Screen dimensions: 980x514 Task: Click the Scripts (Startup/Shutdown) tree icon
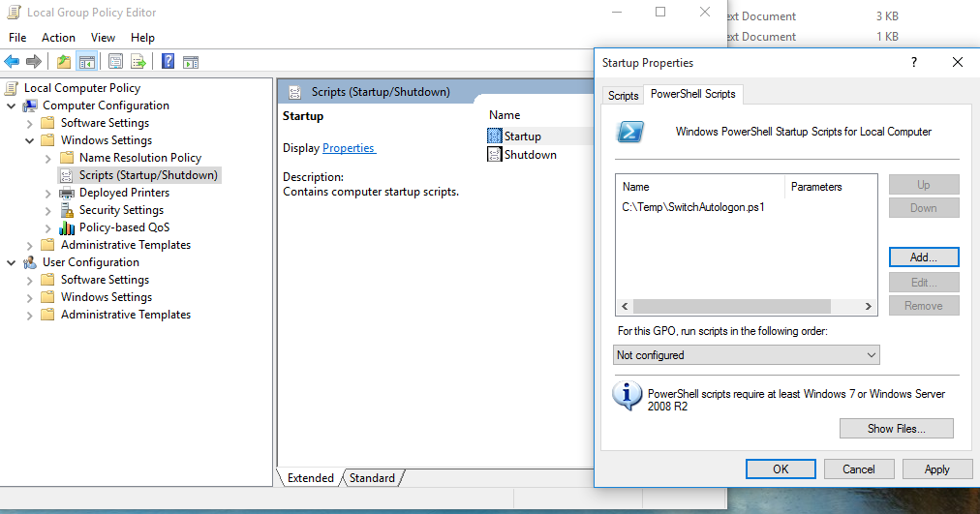coord(66,175)
